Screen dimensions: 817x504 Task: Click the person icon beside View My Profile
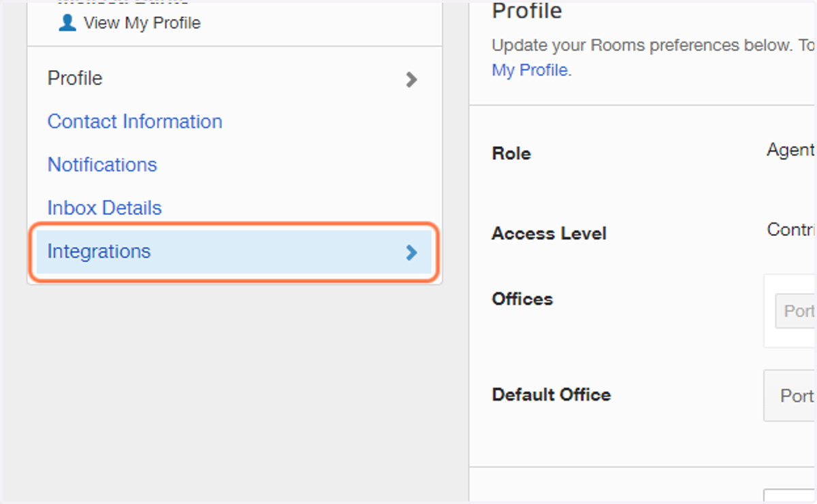coord(67,23)
